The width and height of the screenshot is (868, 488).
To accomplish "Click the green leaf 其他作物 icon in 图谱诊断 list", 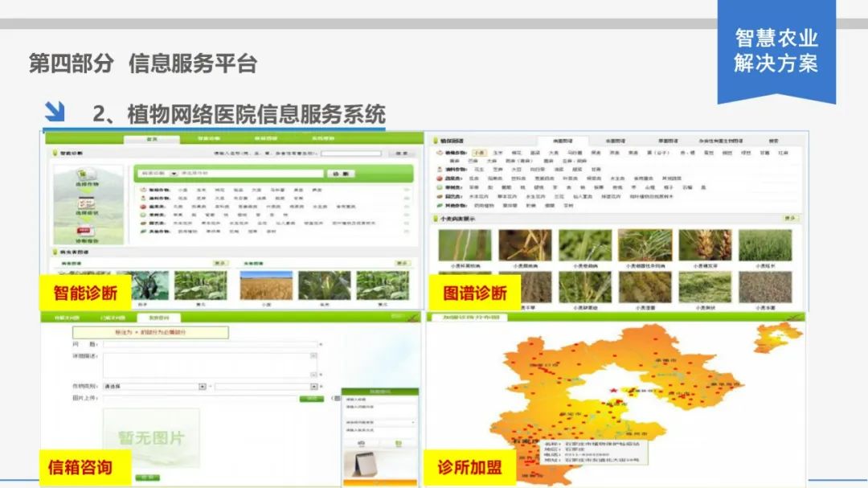I will (x=440, y=206).
